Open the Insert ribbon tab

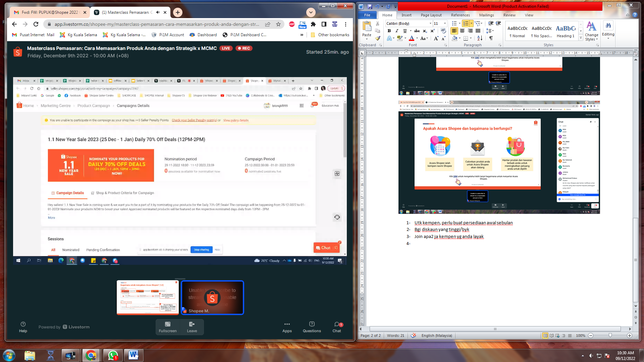tap(407, 15)
